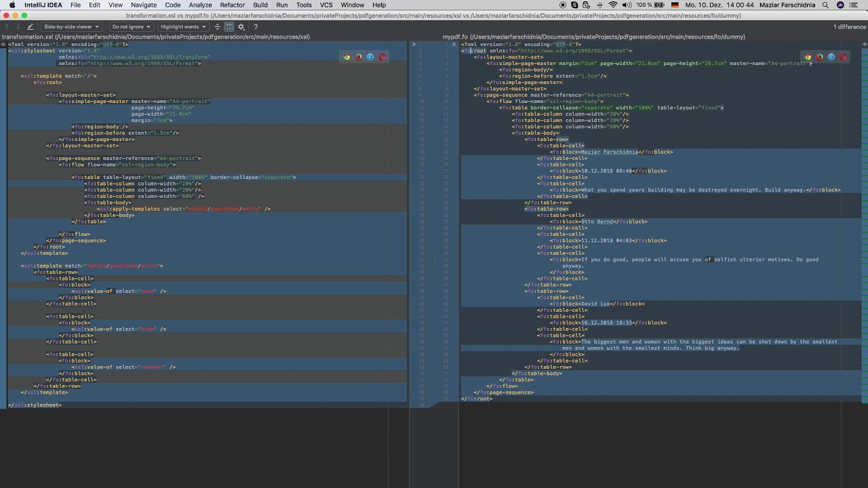
Task: Toggle synchronize scrolling button
Action: click(x=229, y=27)
